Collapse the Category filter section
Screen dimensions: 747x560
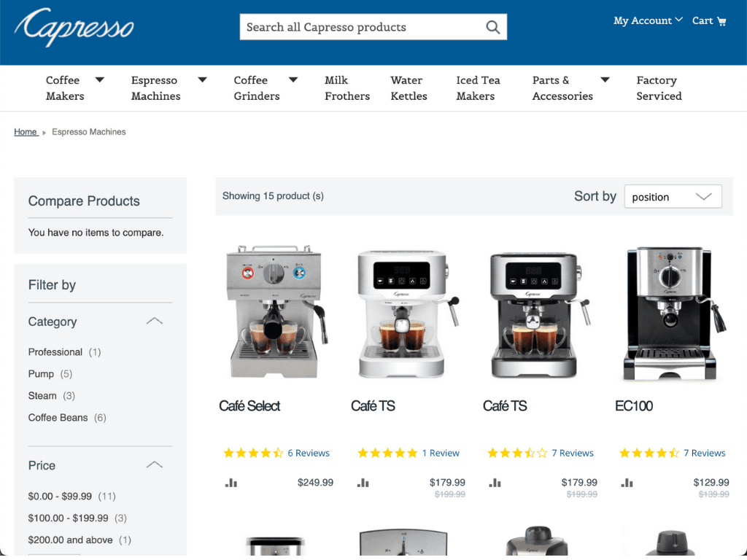pos(155,322)
